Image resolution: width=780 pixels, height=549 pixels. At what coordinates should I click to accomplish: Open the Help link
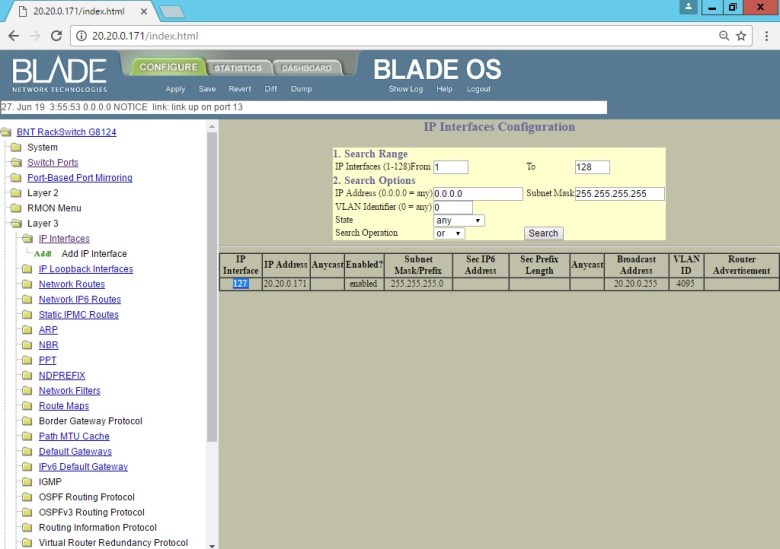pyautogui.click(x=444, y=89)
